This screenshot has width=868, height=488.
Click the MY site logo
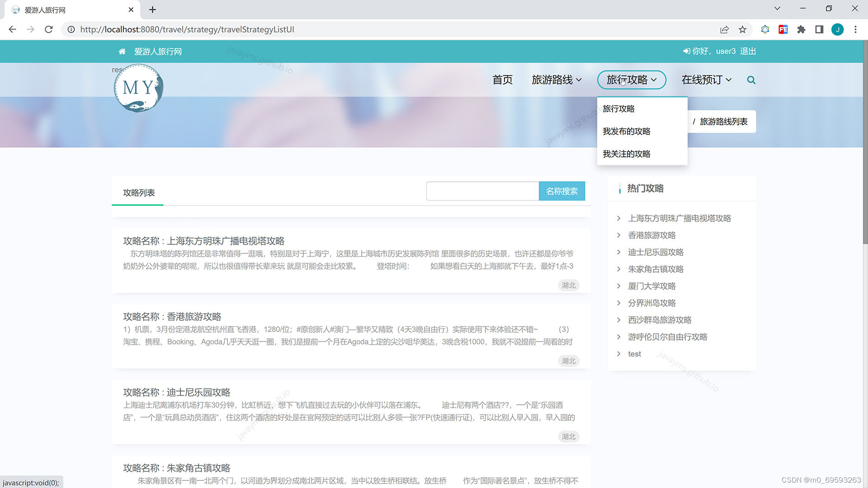138,88
